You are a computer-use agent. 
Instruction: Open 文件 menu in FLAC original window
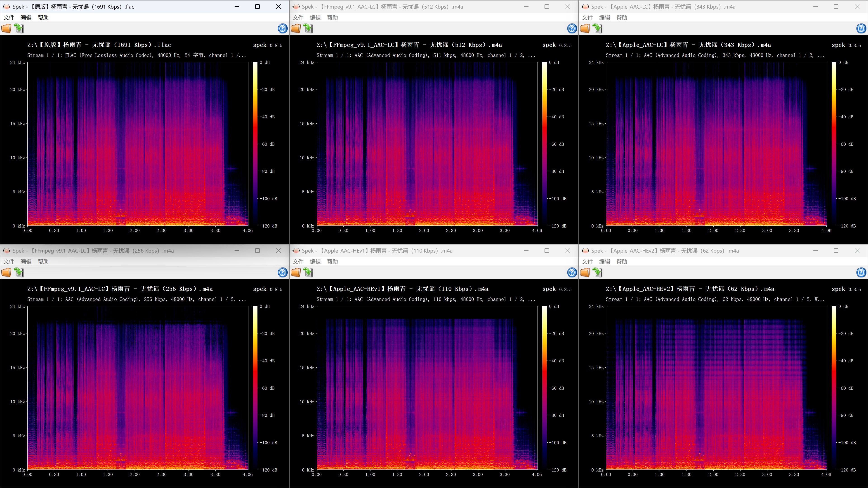(9, 18)
